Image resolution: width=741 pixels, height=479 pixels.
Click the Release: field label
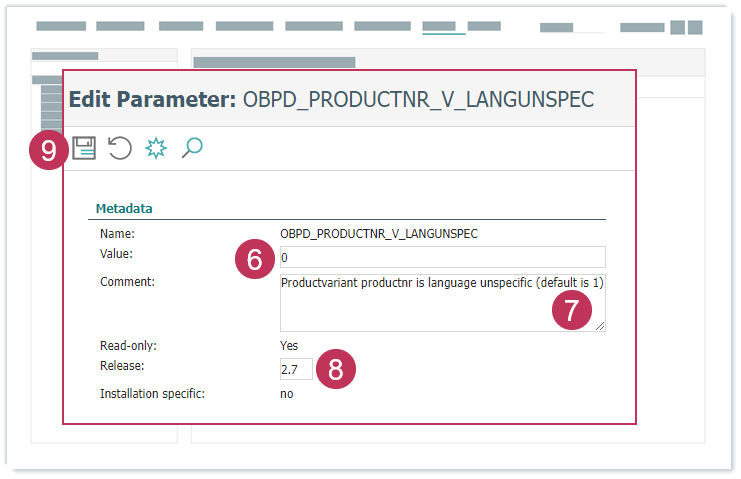122,366
